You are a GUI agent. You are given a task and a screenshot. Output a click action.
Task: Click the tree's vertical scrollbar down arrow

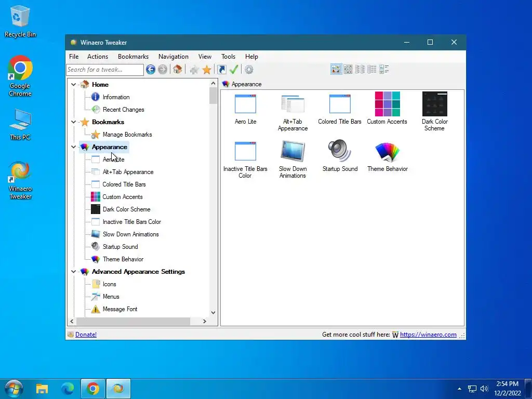(x=213, y=312)
